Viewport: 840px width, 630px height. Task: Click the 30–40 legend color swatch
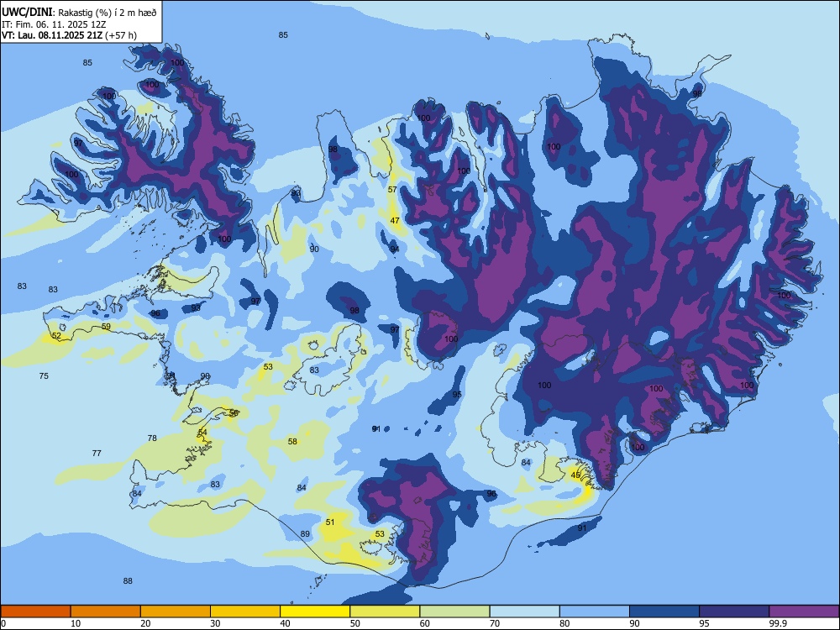[245, 612]
